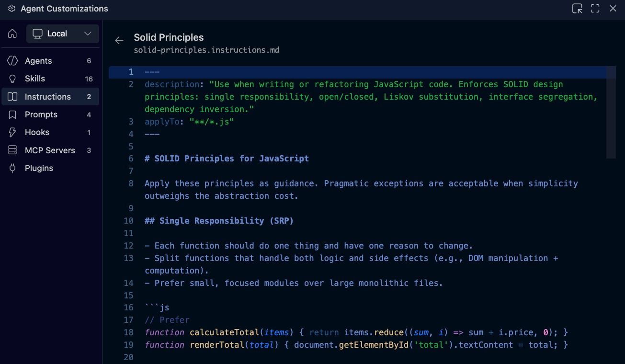Switch to the MCP Servers section

click(50, 150)
